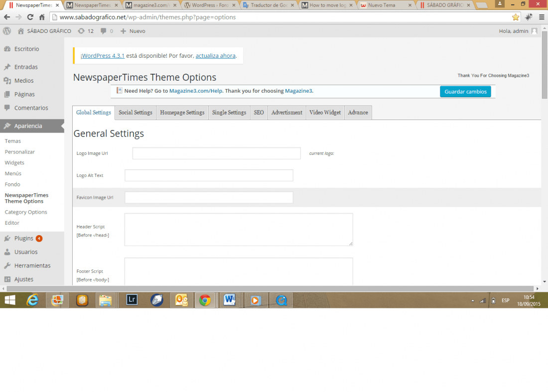Open Personalizar submenu item
This screenshot has width=548, height=392.
tap(20, 151)
